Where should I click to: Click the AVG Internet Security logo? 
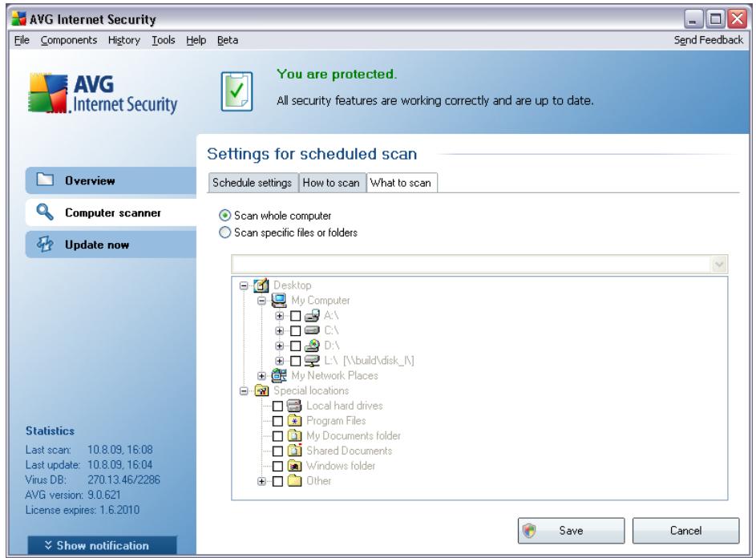[103, 94]
